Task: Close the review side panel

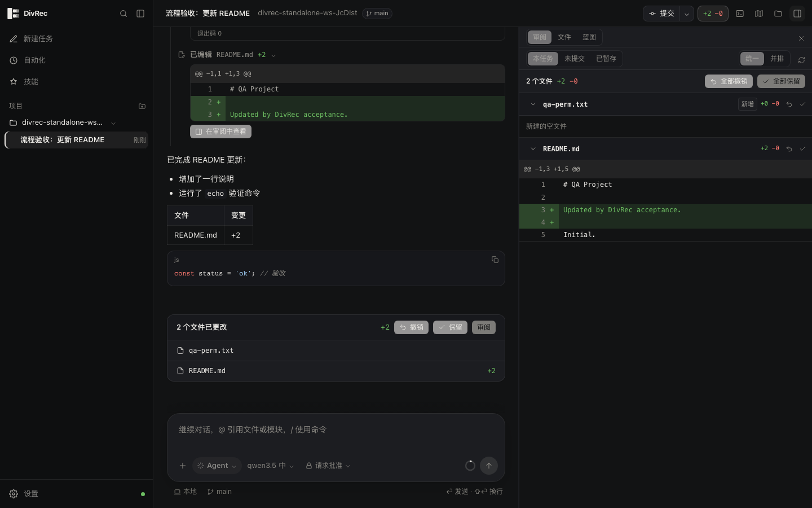Action: tap(801, 38)
